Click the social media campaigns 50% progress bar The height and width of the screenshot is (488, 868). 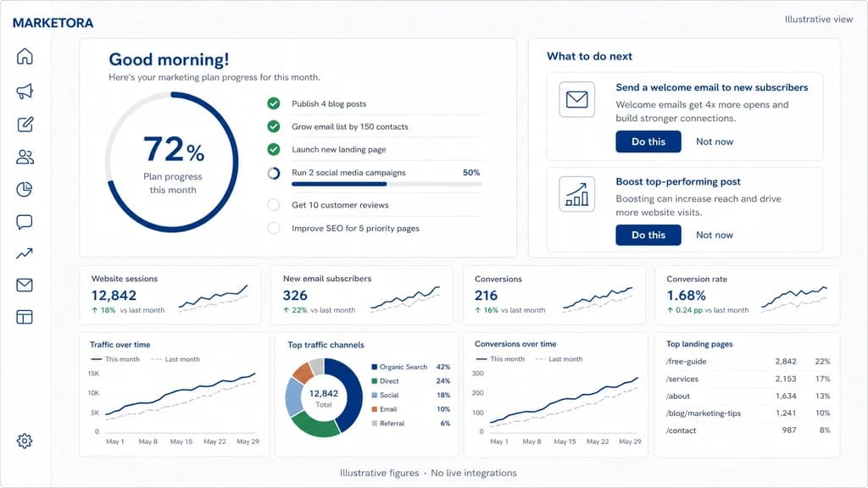pos(387,184)
